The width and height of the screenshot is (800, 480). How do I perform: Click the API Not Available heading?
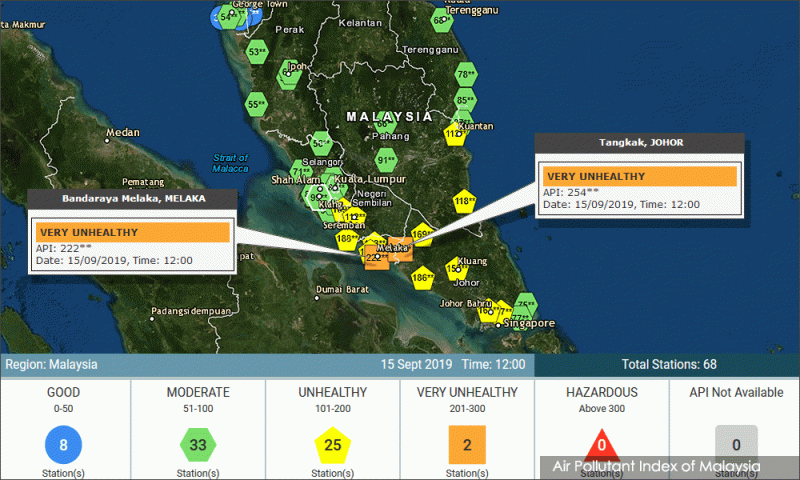[x=735, y=392]
